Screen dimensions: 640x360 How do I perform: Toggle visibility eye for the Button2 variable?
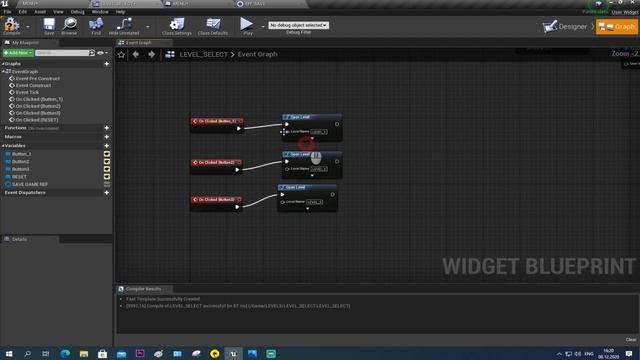coord(107,162)
